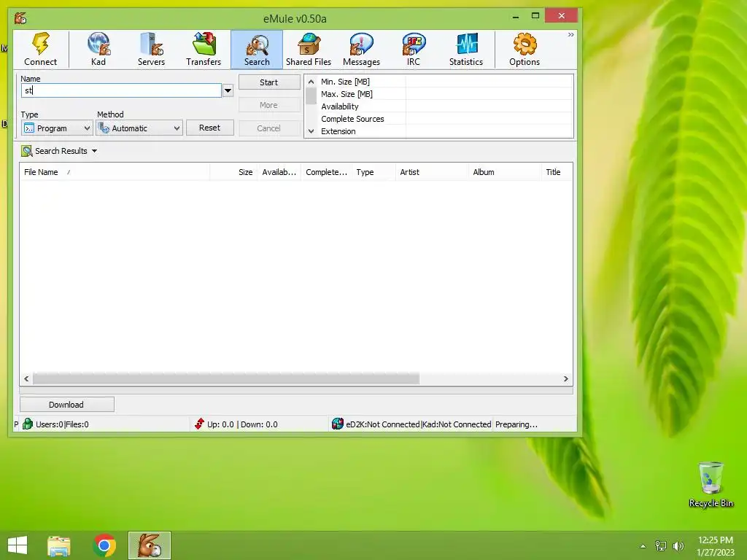Viewport: 747px width, 560px height.
Task: Open the IRC chat view
Action: 414,50
